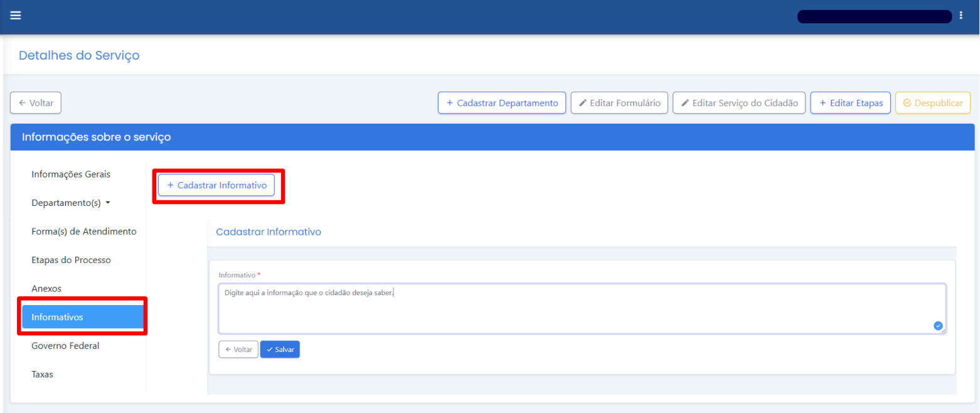
Task: Open the Anexos tab
Action: 46,288
